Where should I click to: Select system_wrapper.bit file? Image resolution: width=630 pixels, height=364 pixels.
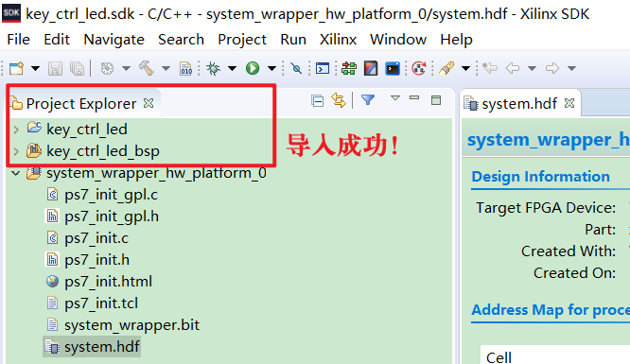point(131,325)
